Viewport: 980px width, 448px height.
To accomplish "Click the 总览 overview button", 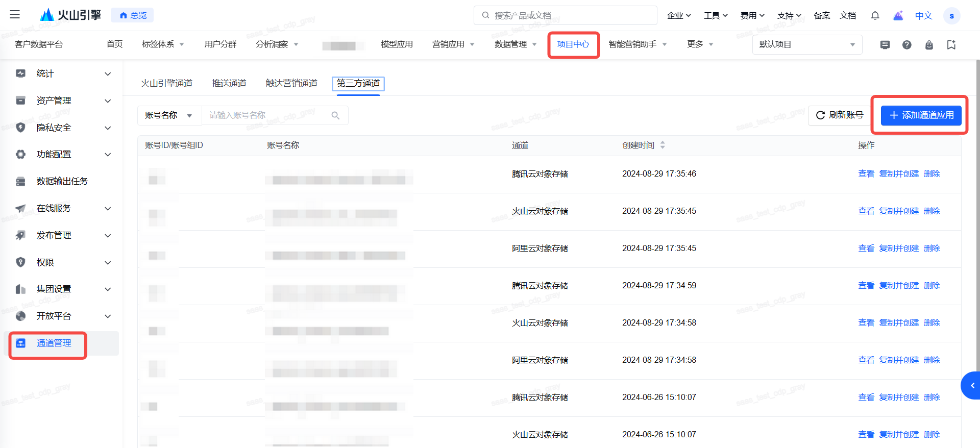I will [x=132, y=15].
